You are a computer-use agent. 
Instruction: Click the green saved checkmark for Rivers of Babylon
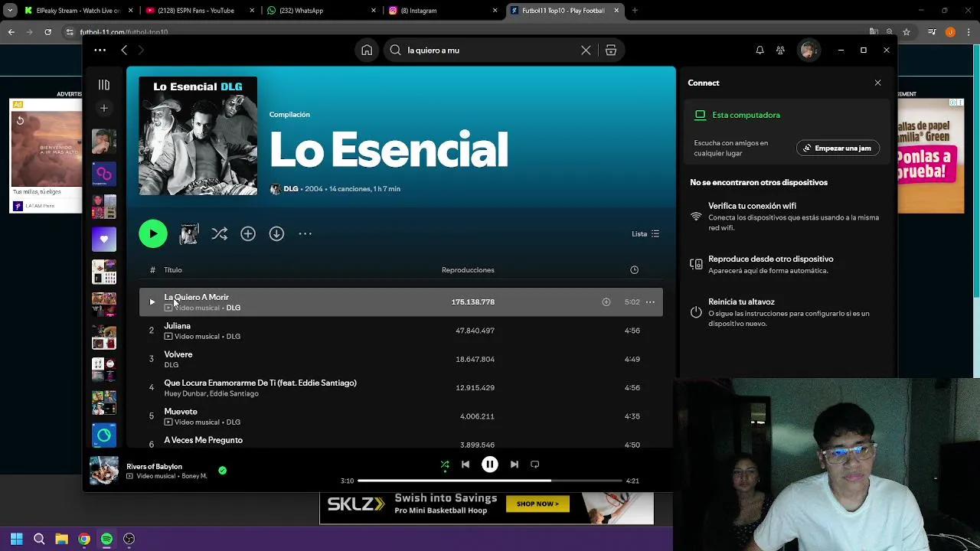pyautogui.click(x=222, y=471)
